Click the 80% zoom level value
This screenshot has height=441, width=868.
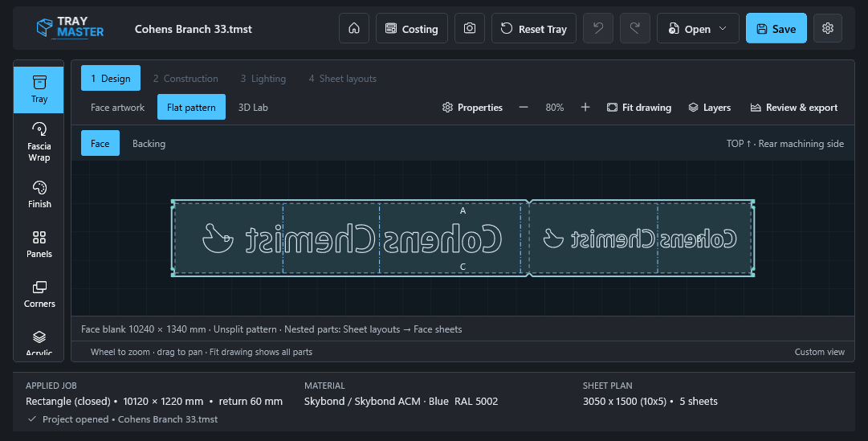(555, 108)
